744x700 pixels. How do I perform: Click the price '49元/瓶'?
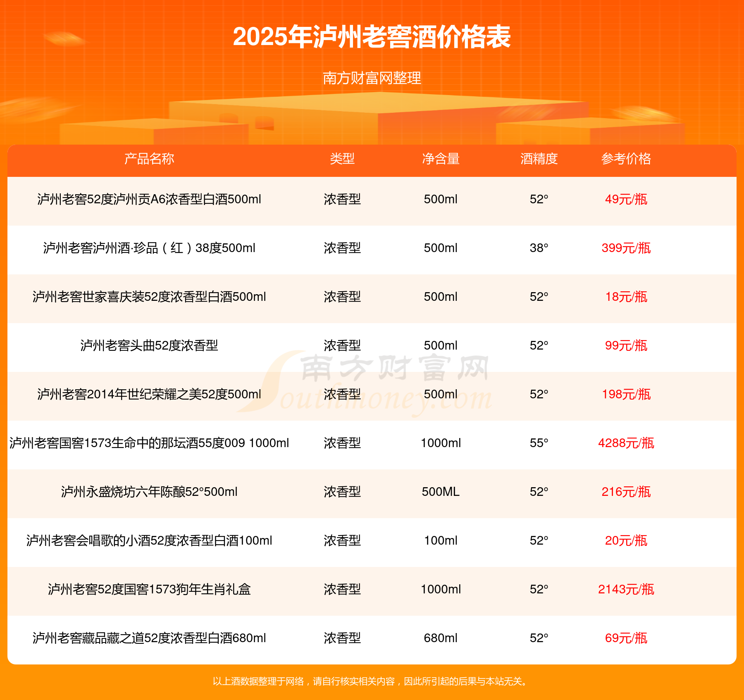pos(626,199)
